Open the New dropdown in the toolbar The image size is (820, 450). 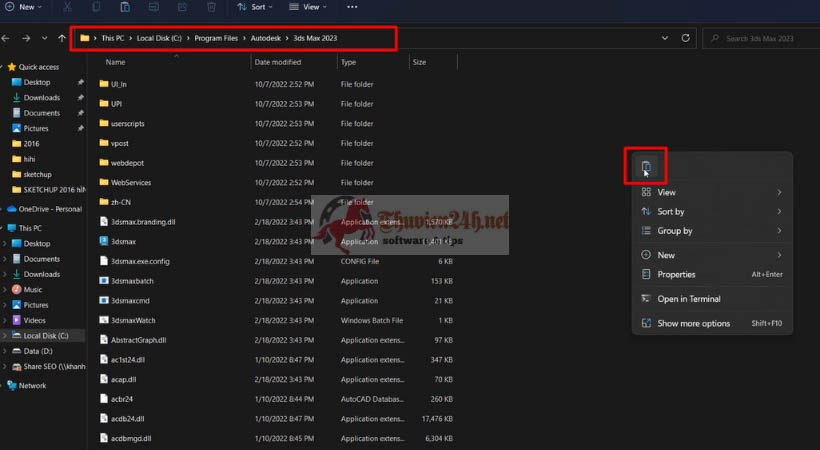(25, 7)
